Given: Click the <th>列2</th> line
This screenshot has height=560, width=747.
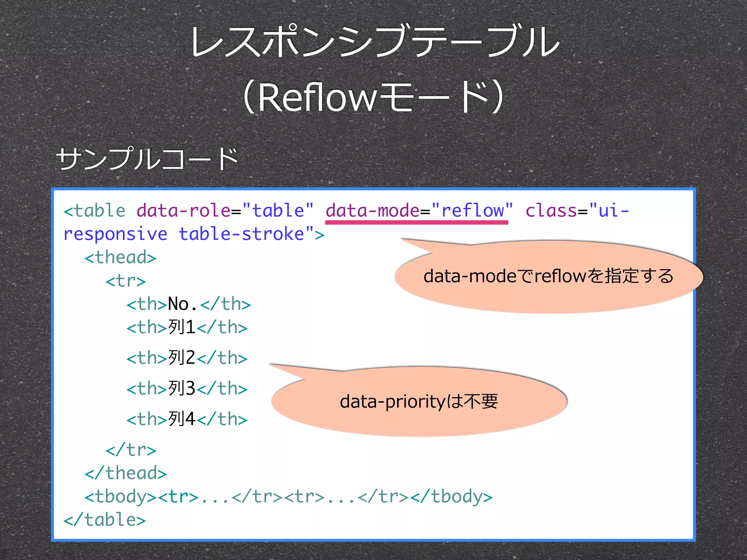Looking at the screenshot, I should pos(187,358).
